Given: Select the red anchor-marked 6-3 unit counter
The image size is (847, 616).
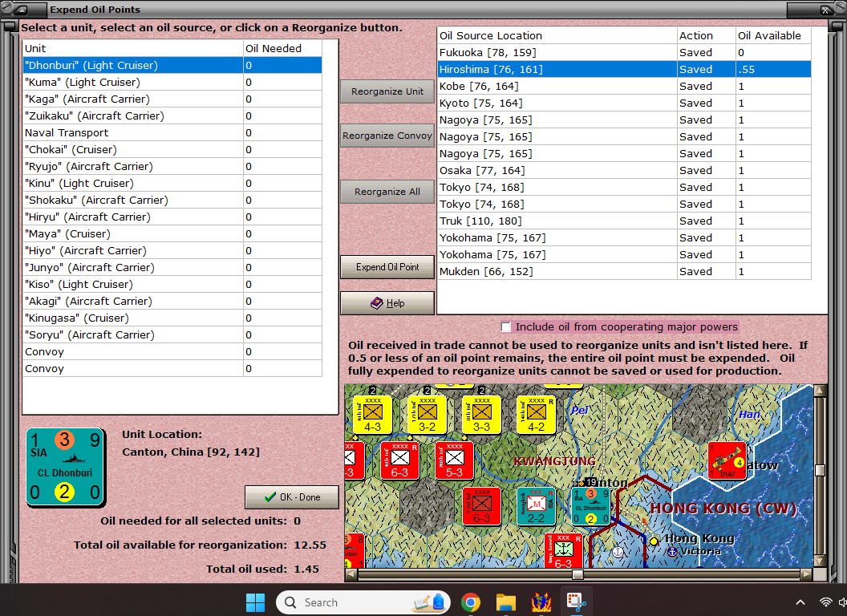Looking at the screenshot, I should pos(563,551).
